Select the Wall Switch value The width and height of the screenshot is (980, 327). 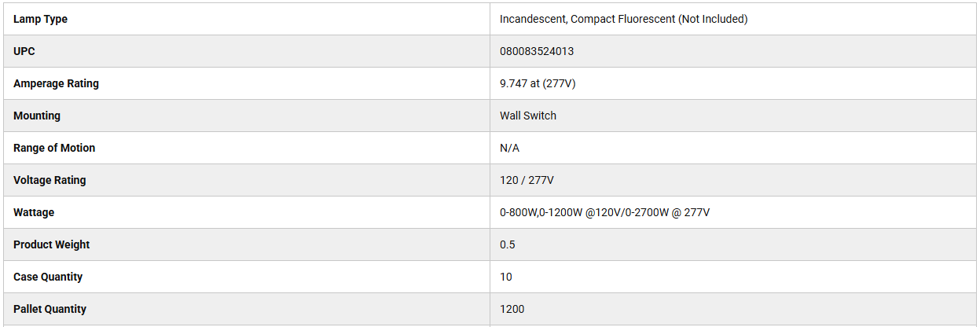[527, 116]
